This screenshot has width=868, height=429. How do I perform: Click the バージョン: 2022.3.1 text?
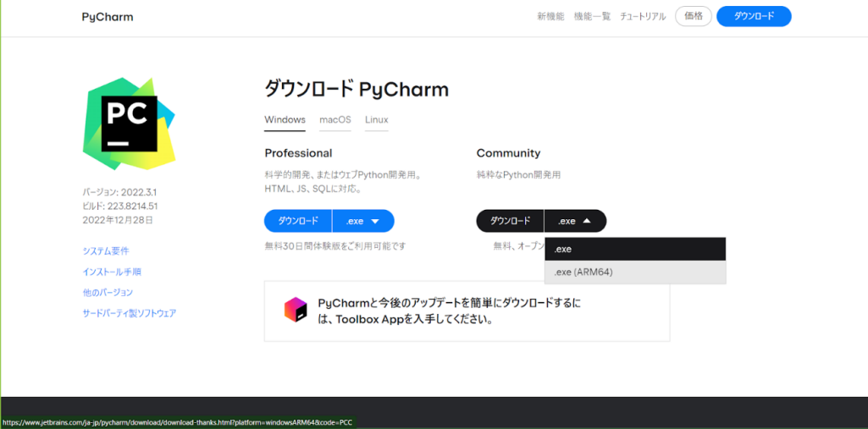pyautogui.click(x=119, y=192)
